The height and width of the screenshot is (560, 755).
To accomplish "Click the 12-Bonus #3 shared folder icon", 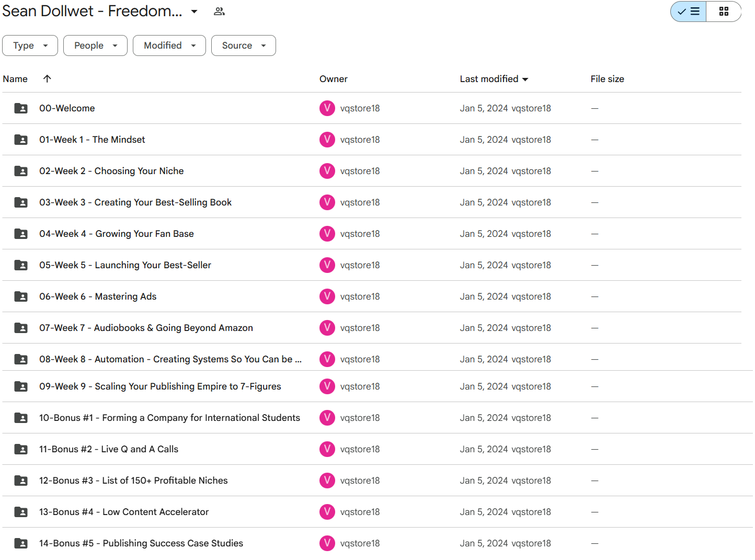I will (21, 481).
